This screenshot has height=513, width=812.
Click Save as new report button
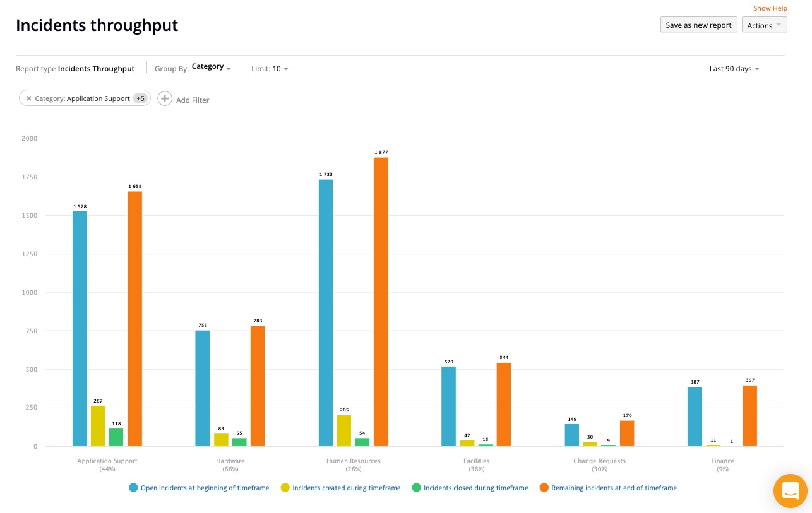click(698, 25)
